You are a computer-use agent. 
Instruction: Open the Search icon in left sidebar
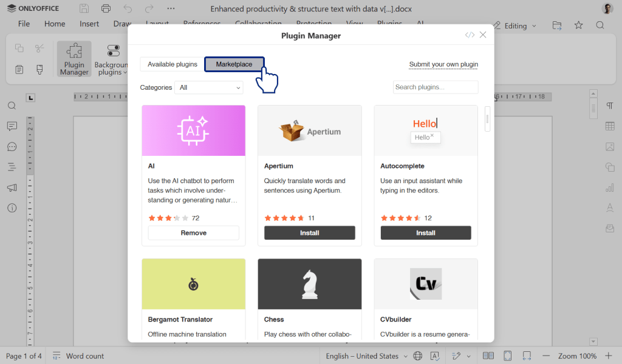12,106
